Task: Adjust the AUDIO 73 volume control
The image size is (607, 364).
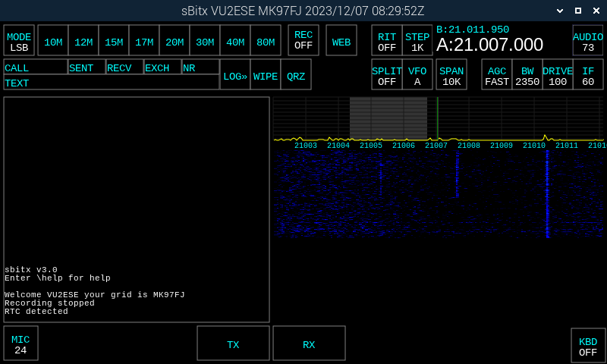Action: click(588, 41)
